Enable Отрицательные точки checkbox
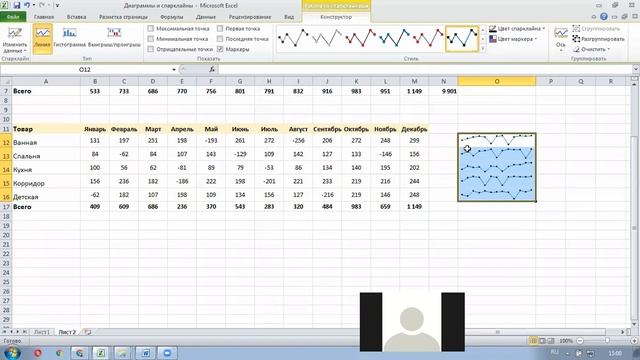Screen dimensions: 640x360 (x=151, y=49)
